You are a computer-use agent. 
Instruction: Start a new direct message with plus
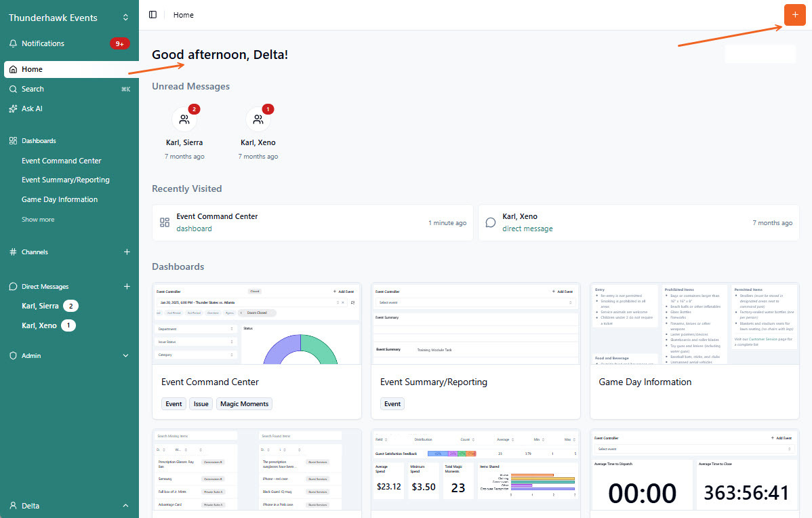127,286
